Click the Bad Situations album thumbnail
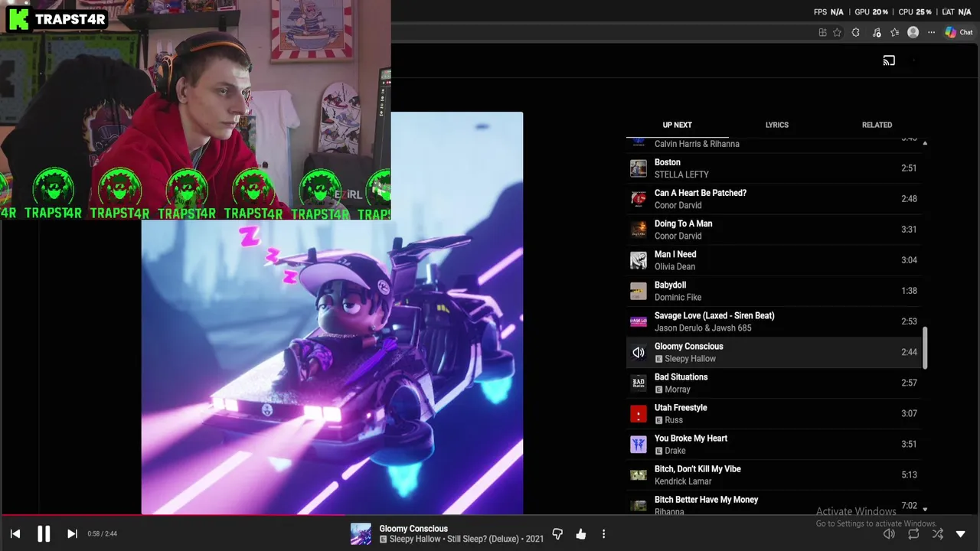Image resolution: width=980 pixels, height=551 pixels. pos(638,383)
